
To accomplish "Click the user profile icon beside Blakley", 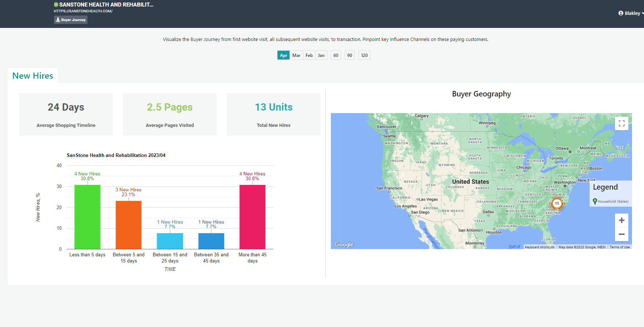I will [x=621, y=13].
